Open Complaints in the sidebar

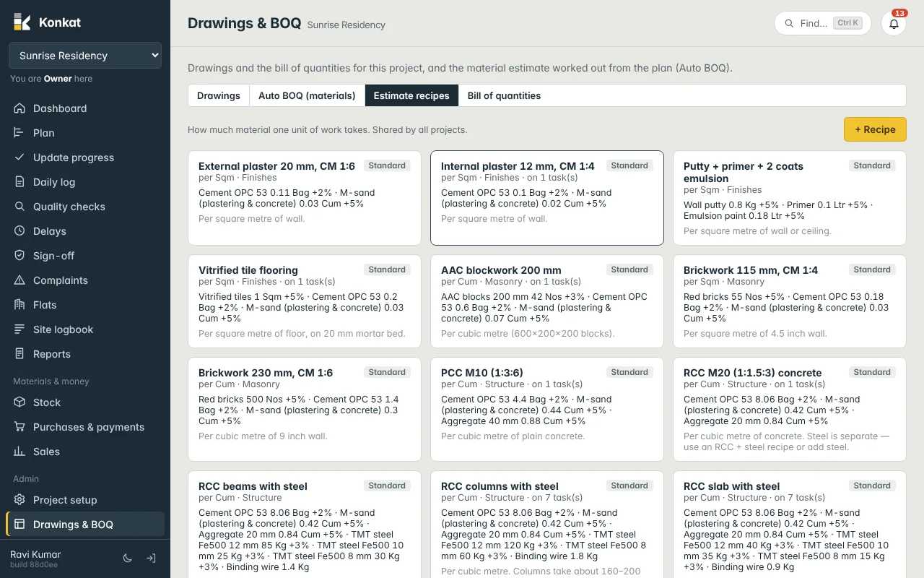[x=85, y=280]
